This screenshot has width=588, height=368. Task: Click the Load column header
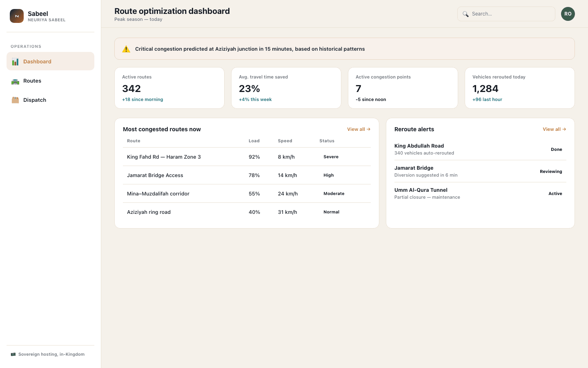254,141
